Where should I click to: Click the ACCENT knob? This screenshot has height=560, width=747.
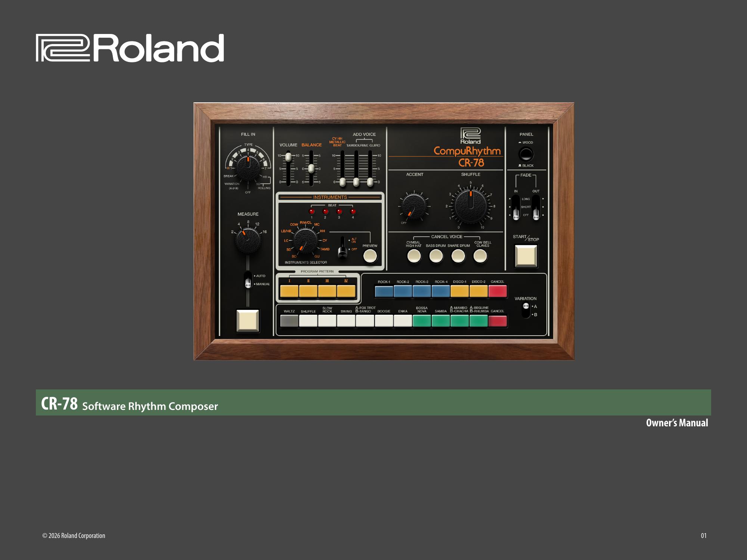(414, 206)
